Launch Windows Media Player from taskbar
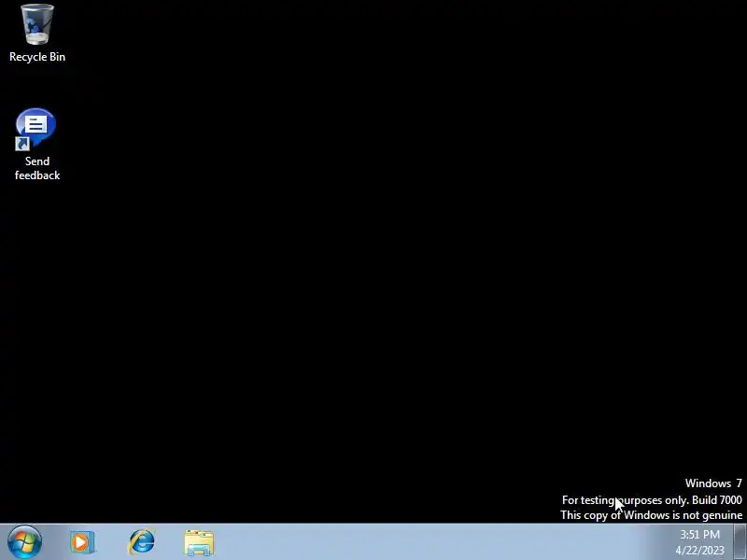747x560 pixels. pos(82,542)
